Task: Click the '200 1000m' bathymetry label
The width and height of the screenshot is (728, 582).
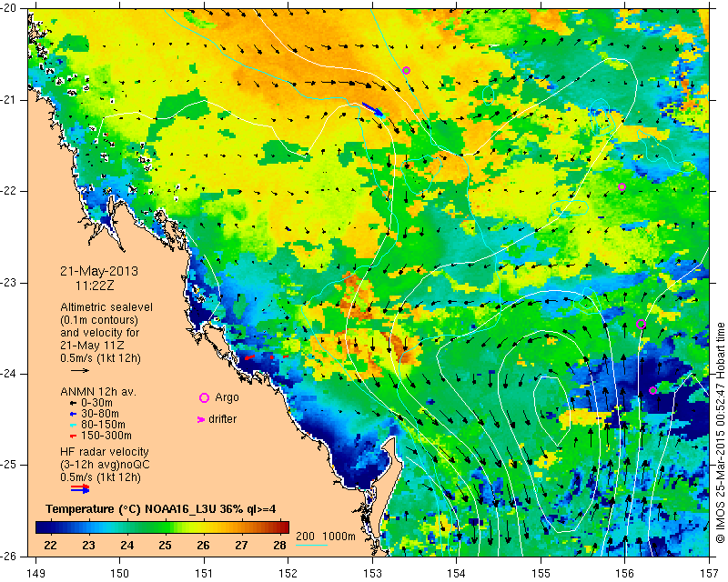Action: [x=326, y=537]
